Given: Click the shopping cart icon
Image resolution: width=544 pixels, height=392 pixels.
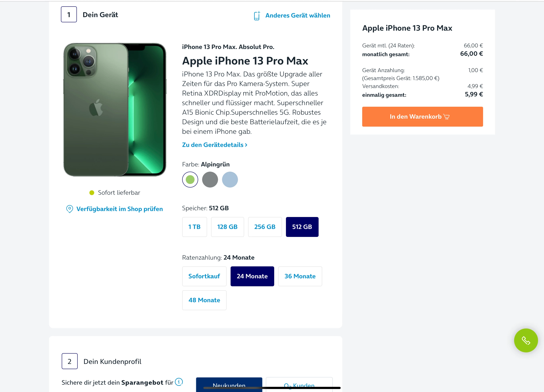Looking at the screenshot, I should pyautogui.click(x=446, y=117).
